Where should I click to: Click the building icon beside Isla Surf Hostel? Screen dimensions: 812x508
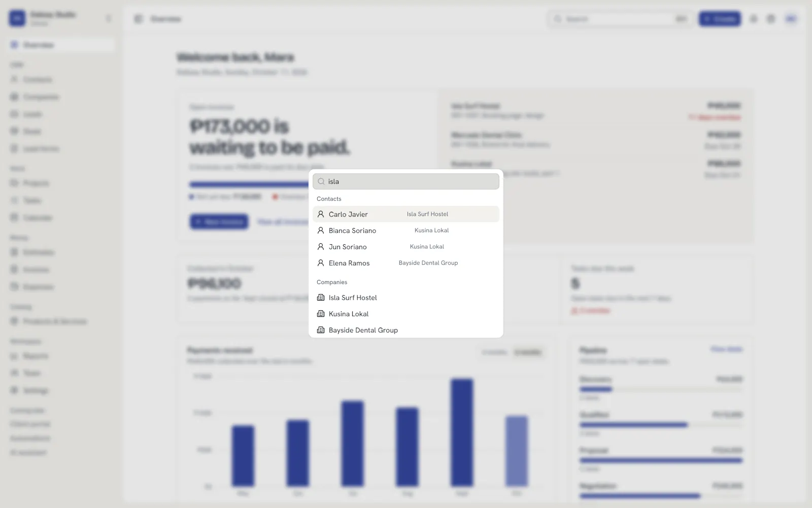tap(321, 298)
